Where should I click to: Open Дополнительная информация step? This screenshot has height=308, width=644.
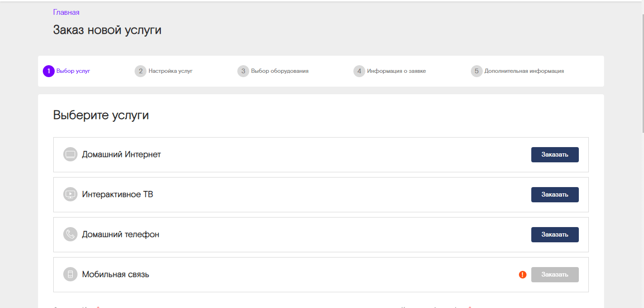(524, 71)
